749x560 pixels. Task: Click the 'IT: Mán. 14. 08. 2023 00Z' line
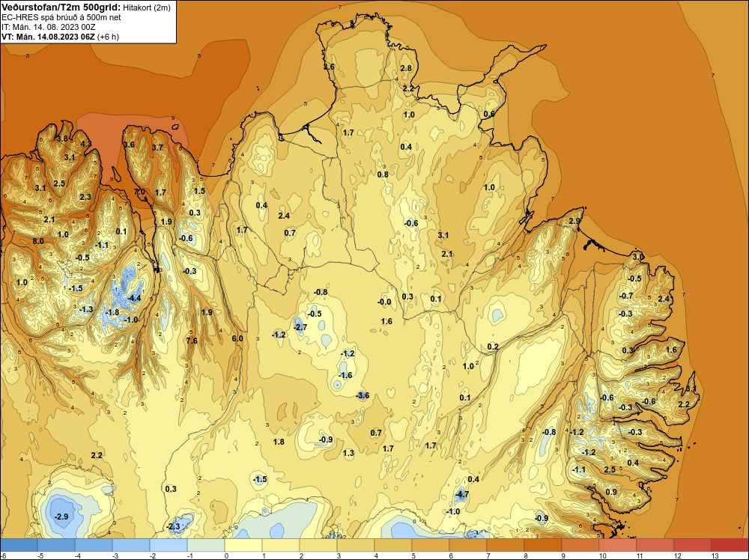49,27
